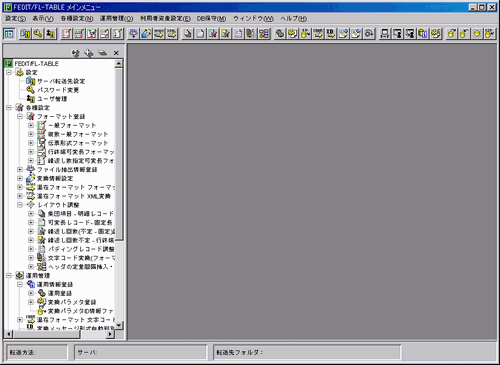Expand the ファイル抽出情報登録 node
The height and width of the screenshot is (365, 500).
tap(20, 169)
